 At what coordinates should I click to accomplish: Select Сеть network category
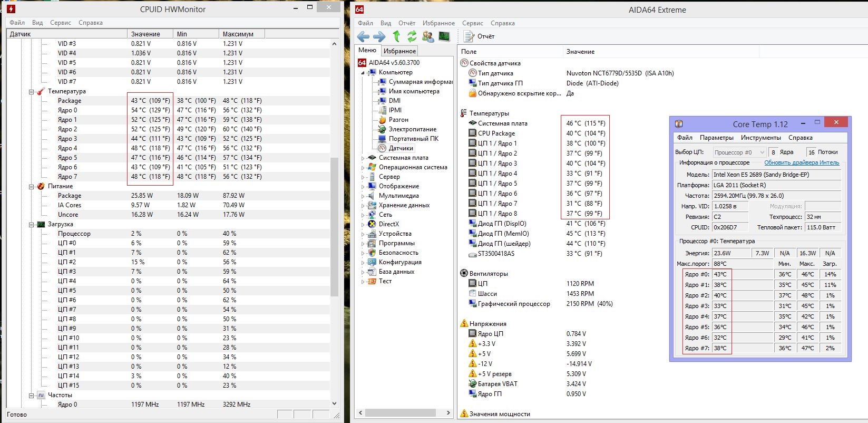point(380,215)
